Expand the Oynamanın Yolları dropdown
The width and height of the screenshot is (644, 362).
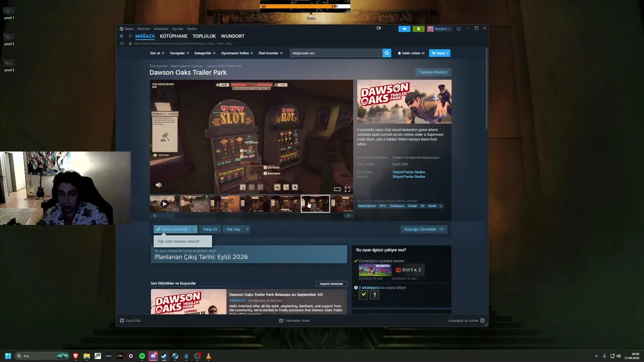click(236, 53)
